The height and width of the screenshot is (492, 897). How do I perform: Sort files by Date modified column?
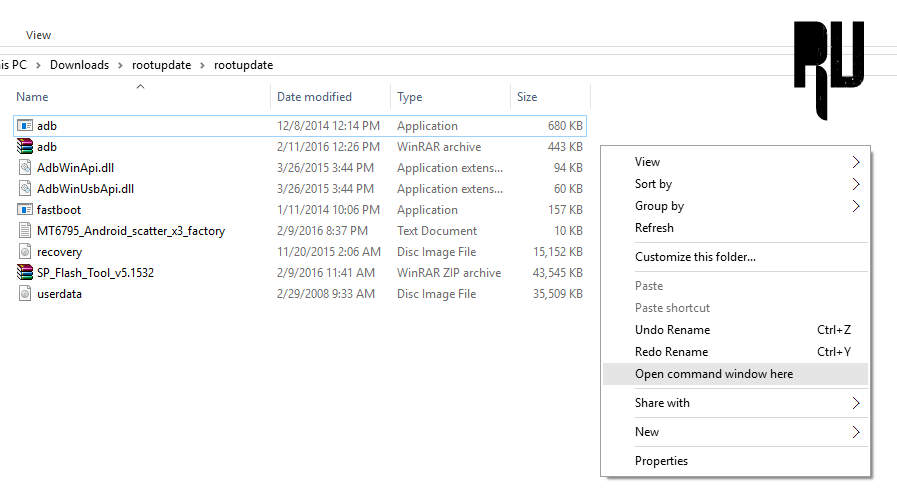[314, 97]
